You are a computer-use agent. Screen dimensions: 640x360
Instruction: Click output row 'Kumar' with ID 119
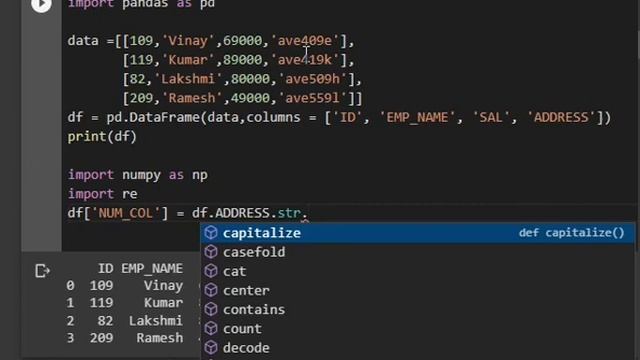click(124, 303)
